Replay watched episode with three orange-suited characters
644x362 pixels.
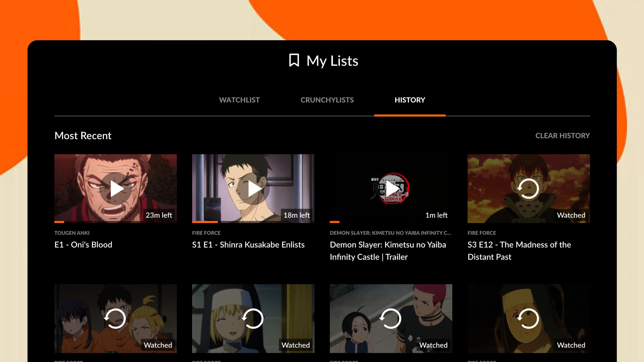point(116,318)
